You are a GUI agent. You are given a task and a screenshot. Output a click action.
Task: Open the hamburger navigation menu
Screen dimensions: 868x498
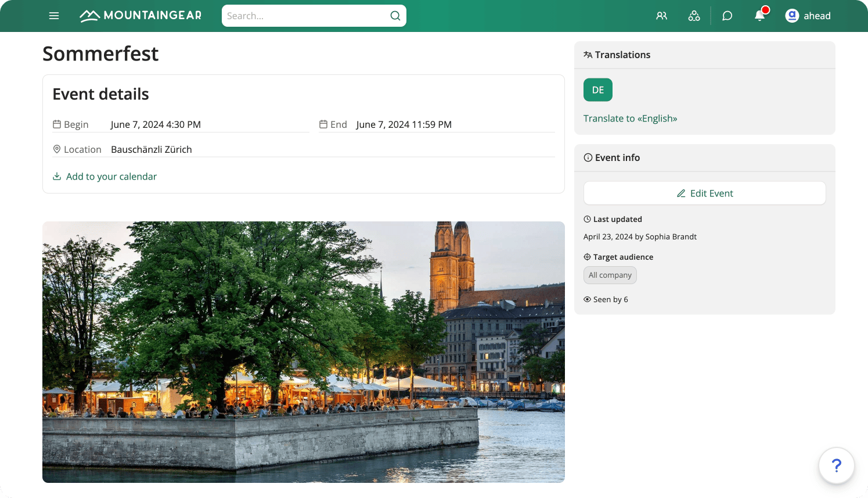[54, 16]
